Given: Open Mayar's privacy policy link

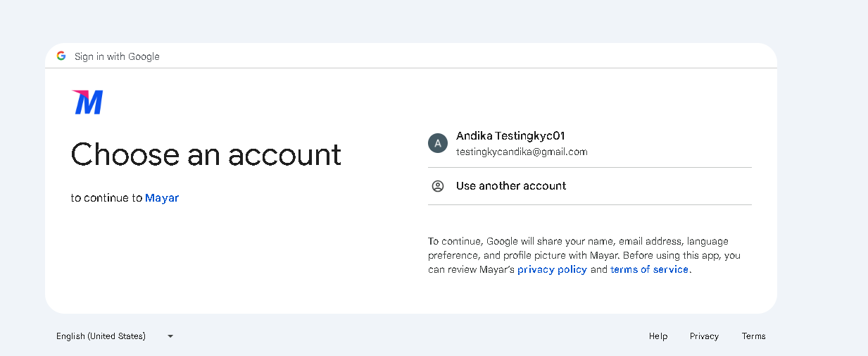Looking at the screenshot, I should coord(552,269).
